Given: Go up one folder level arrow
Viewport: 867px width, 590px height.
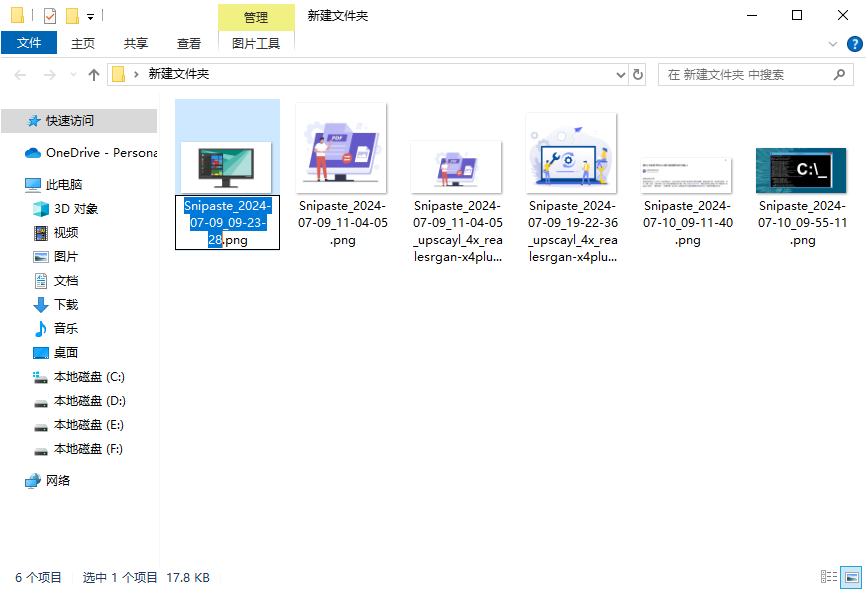Looking at the screenshot, I should tap(93, 75).
